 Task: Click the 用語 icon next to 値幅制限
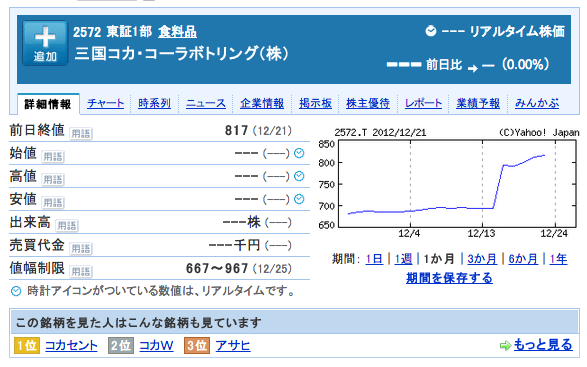click(81, 272)
